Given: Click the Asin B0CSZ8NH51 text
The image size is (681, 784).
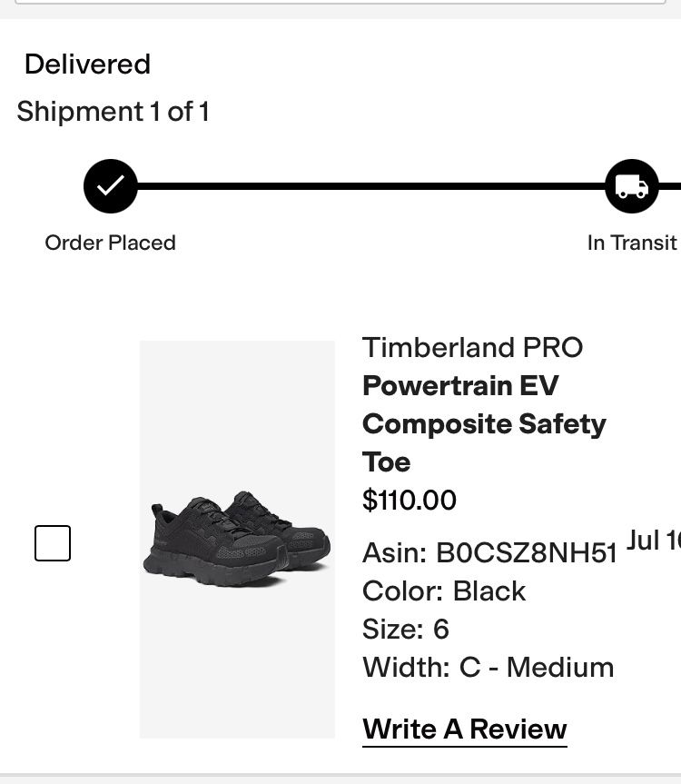Looking at the screenshot, I should pyautogui.click(x=489, y=553).
